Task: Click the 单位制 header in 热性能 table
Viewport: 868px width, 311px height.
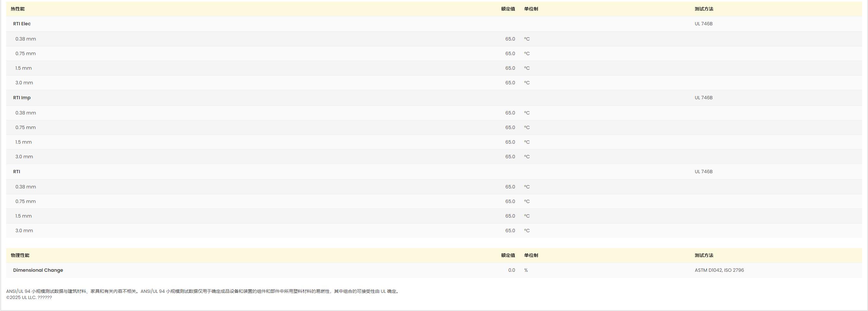Action: [531, 9]
